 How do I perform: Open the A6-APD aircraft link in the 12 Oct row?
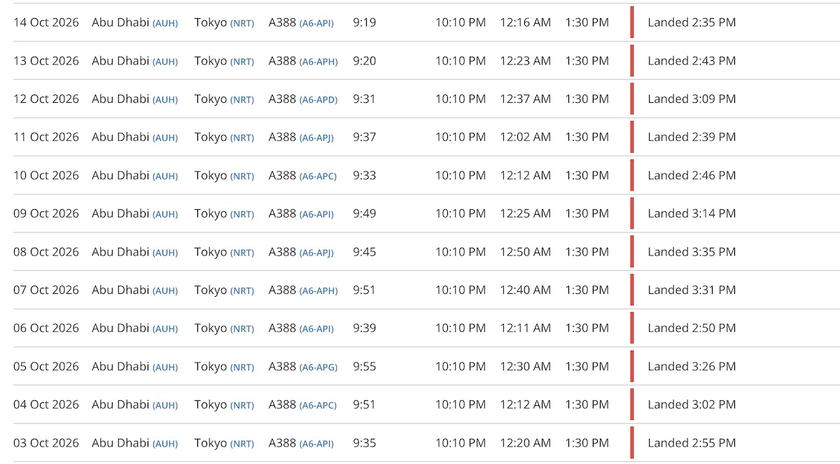318,100
